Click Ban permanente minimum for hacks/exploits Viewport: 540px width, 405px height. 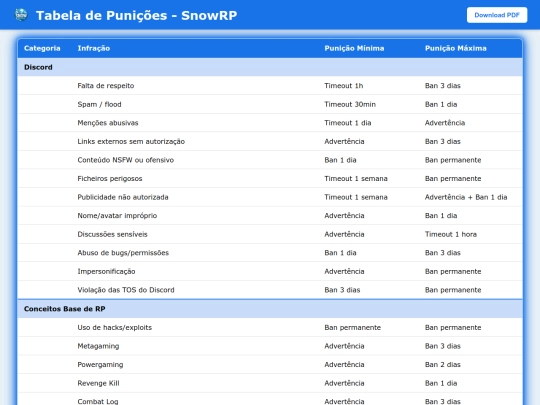(x=353, y=328)
